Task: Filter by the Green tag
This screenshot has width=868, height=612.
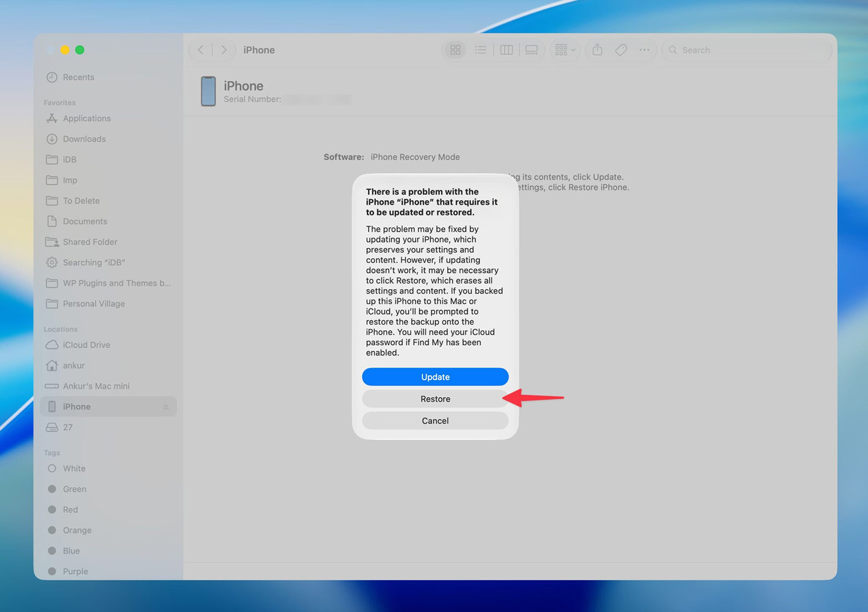Action: pyautogui.click(x=108, y=489)
